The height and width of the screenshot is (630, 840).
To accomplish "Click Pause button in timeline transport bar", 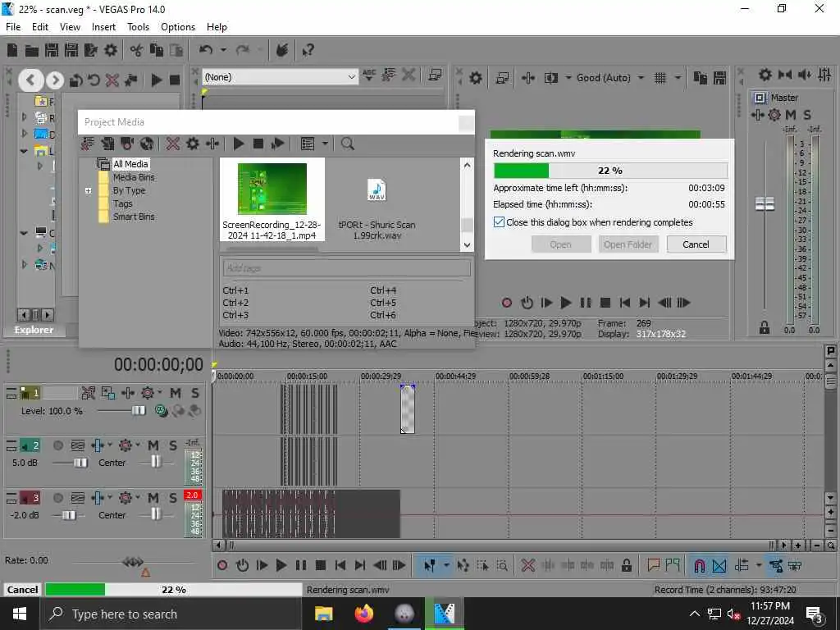I will 301,565.
